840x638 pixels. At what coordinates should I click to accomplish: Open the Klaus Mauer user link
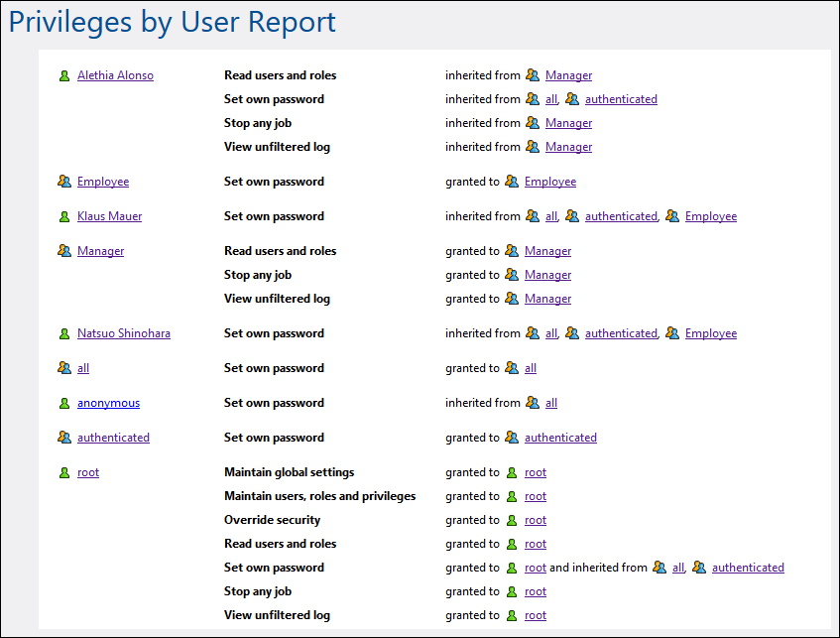click(x=109, y=215)
